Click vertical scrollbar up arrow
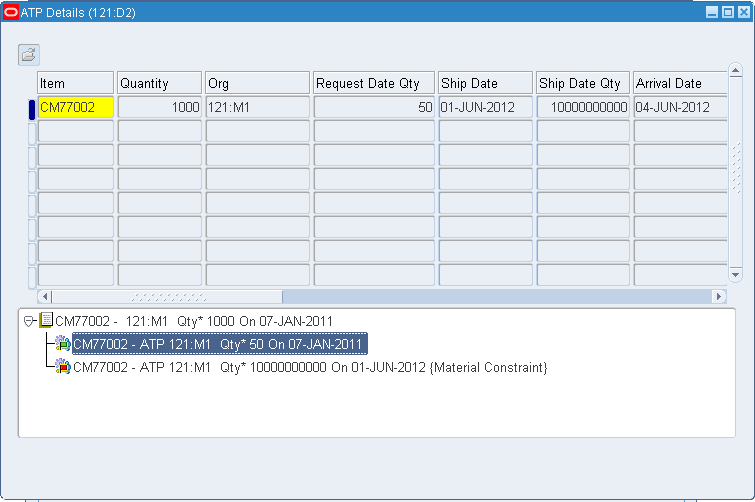 tap(735, 71)
